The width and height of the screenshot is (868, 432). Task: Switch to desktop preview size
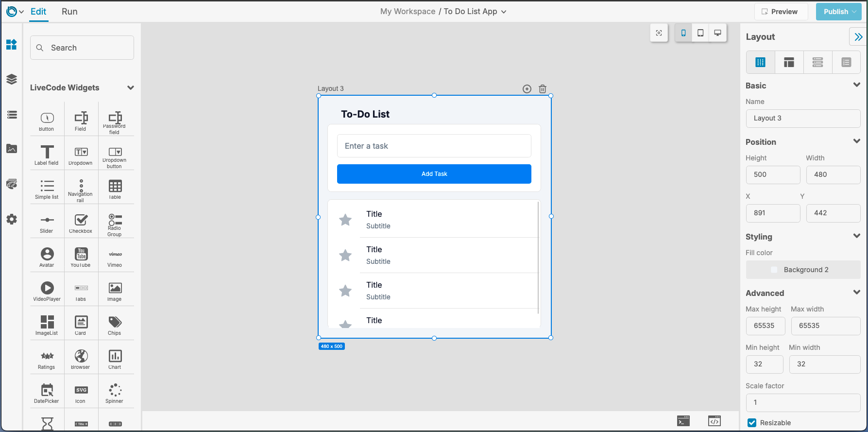[x=717, y=33]
